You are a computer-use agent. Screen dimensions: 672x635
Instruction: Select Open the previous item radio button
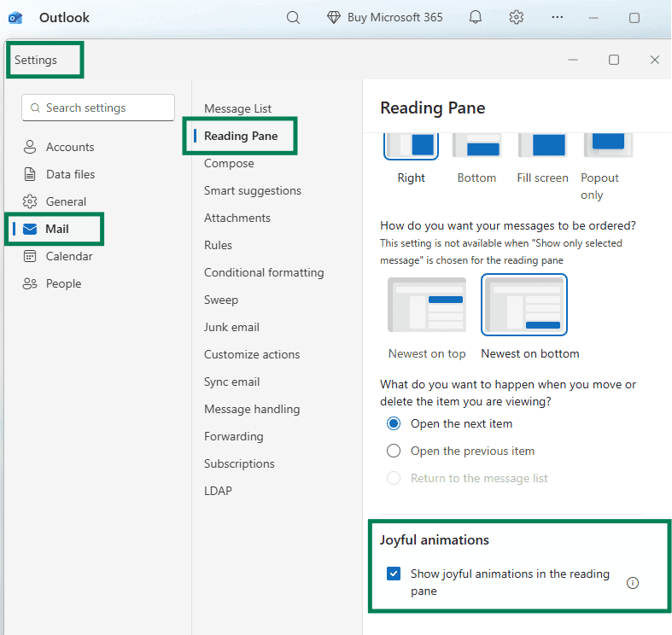(394, 451)
